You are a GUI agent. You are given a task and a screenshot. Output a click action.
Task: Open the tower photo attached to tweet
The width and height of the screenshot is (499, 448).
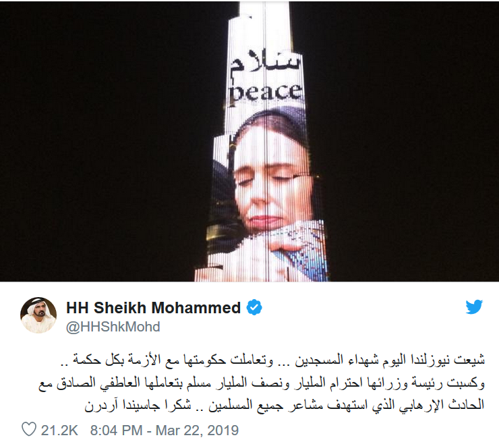click(249, 141)
